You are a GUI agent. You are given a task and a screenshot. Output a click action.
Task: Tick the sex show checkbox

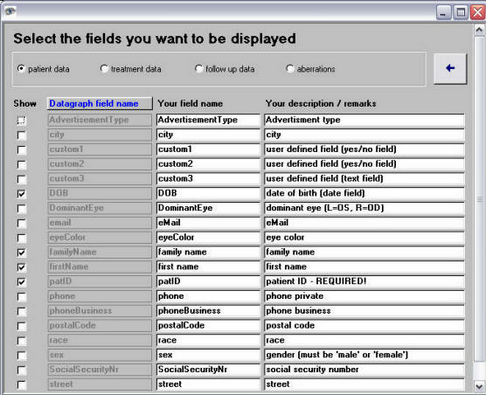click(21, 355)
